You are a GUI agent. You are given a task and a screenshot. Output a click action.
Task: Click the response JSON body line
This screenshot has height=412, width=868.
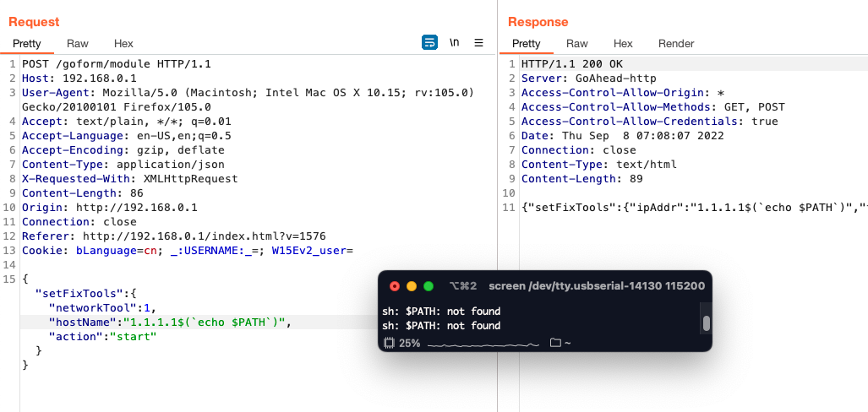(694, 208)
